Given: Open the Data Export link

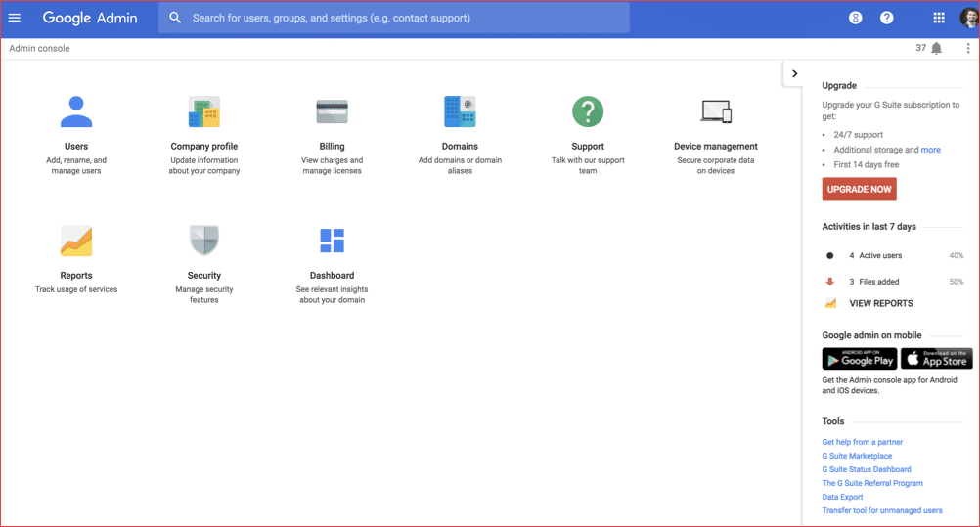Looking at the screenshot, I should [x=842, y=497].
